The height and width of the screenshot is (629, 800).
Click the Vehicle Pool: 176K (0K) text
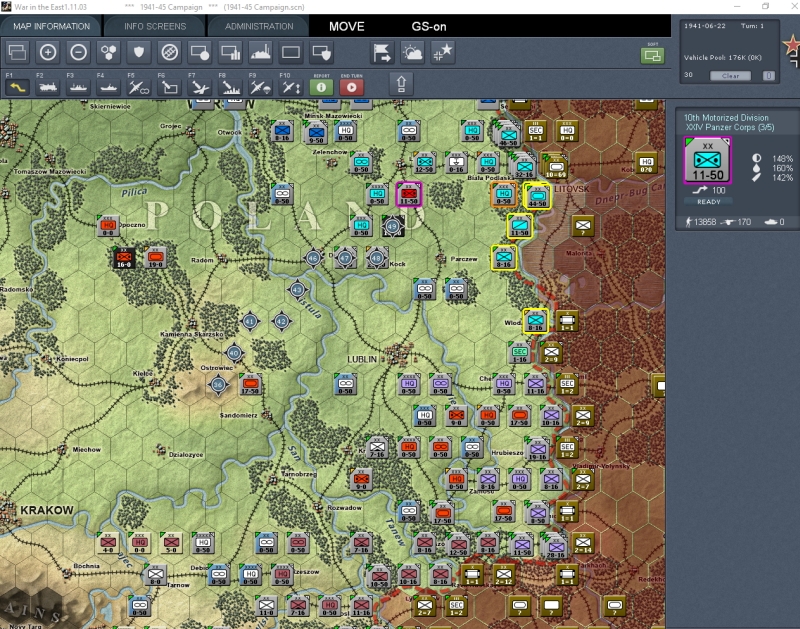722,57
